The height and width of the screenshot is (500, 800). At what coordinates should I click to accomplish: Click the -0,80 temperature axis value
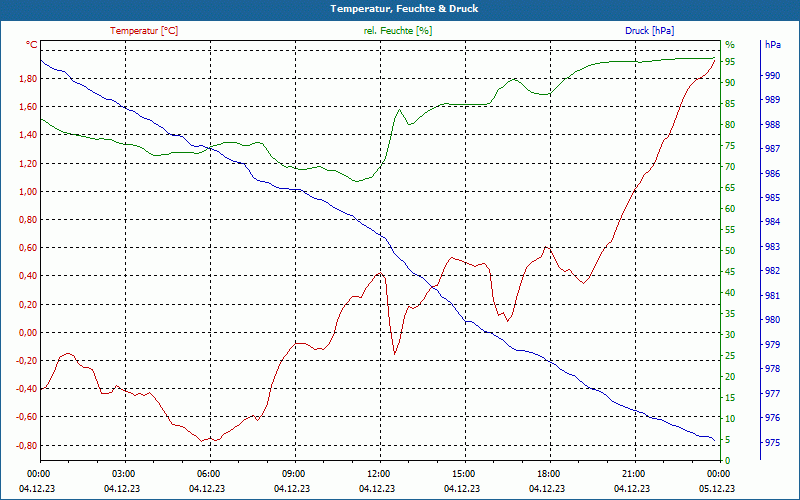coord(27,445)
